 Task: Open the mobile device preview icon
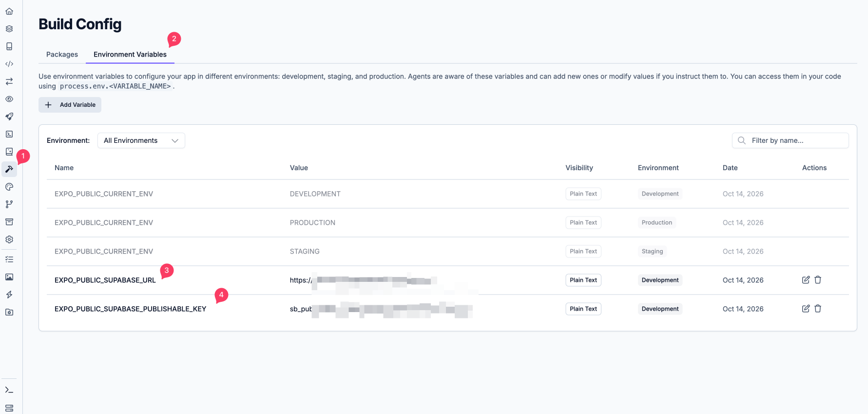point(9,46)
